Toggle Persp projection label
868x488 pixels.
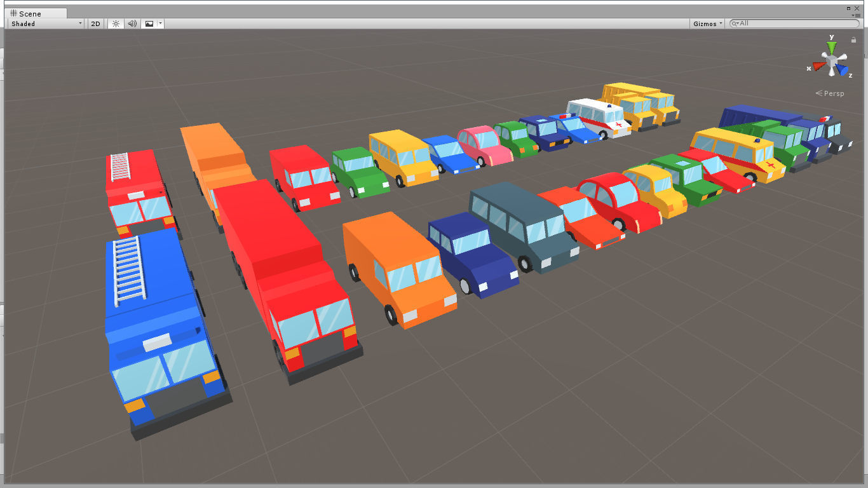pyautogui.click(x=831, y=93)
